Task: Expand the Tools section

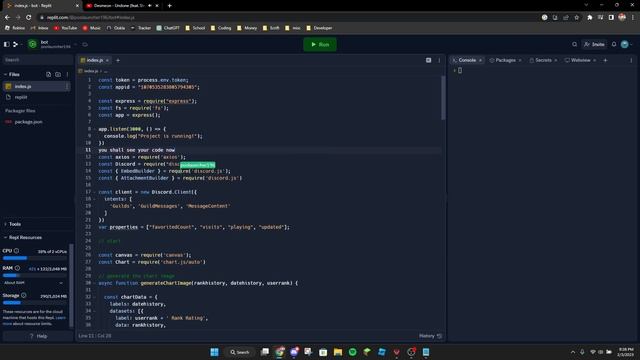Action: coord(13,224)
